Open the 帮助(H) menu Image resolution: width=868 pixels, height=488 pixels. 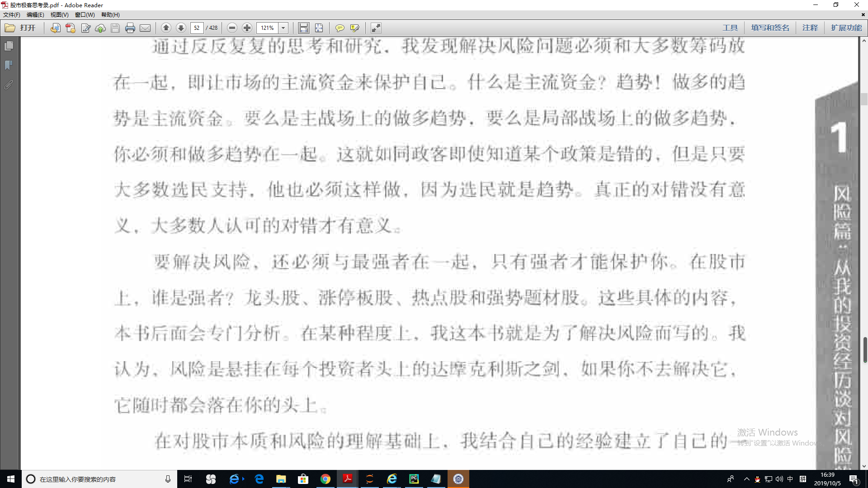pos(110,15)
